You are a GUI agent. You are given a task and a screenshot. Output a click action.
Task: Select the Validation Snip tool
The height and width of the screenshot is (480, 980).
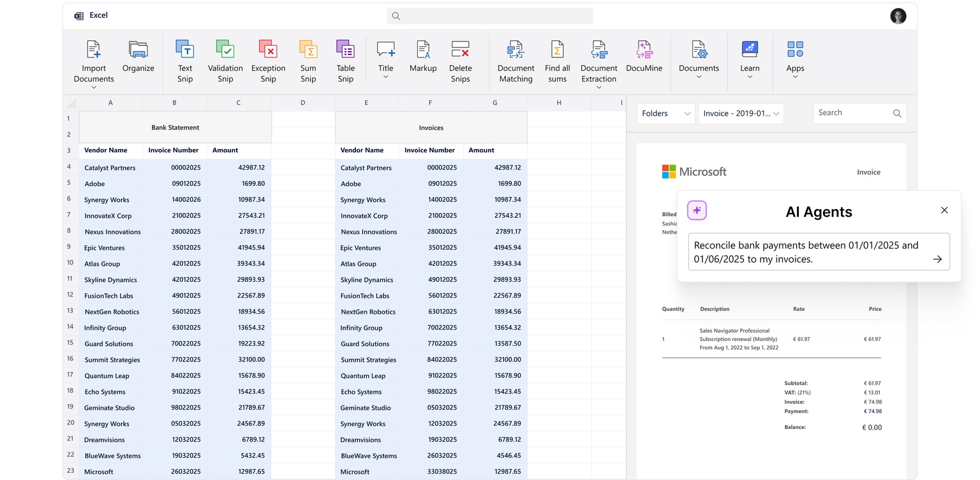(x=225, y=50)
